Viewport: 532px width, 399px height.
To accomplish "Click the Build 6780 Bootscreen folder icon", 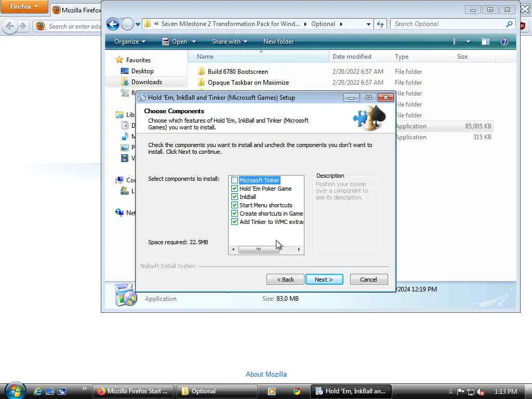I will coord(201,71).
